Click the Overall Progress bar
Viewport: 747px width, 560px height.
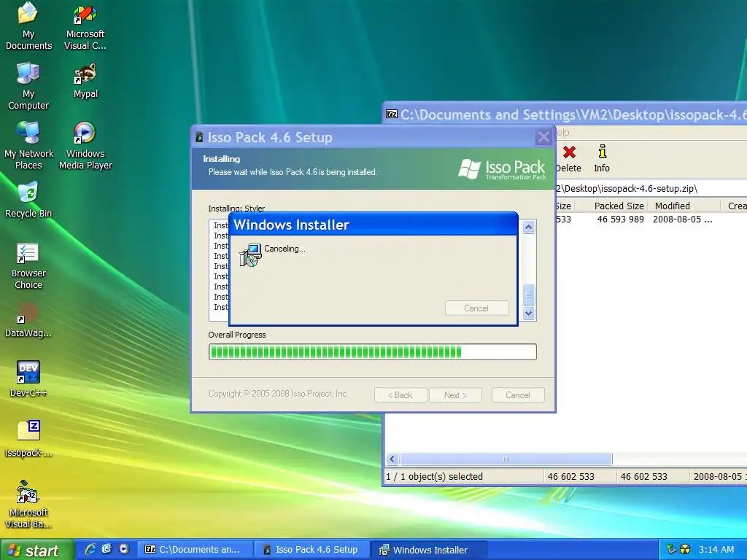coord(373,352)
